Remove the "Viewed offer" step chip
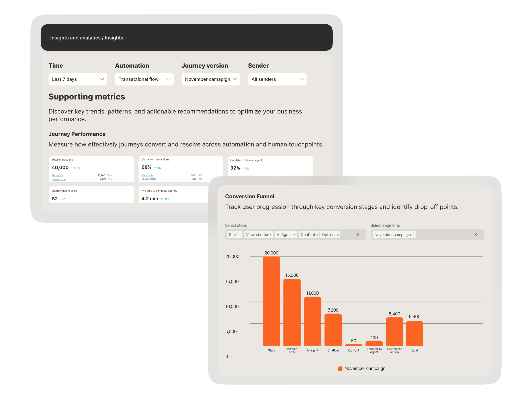Image resolution: width=532 pixels, height=399 pixels. coord(271,235)
